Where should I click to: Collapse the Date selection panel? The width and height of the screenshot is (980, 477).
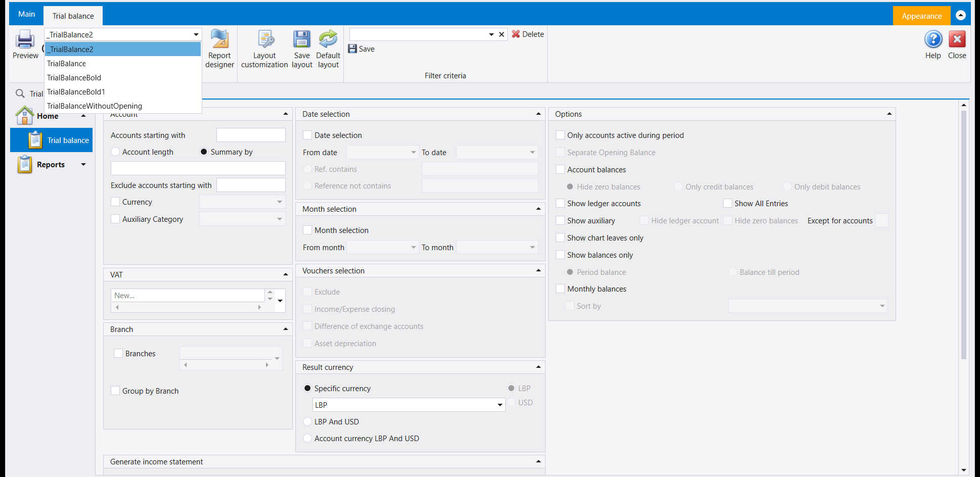tap(538, 114)
